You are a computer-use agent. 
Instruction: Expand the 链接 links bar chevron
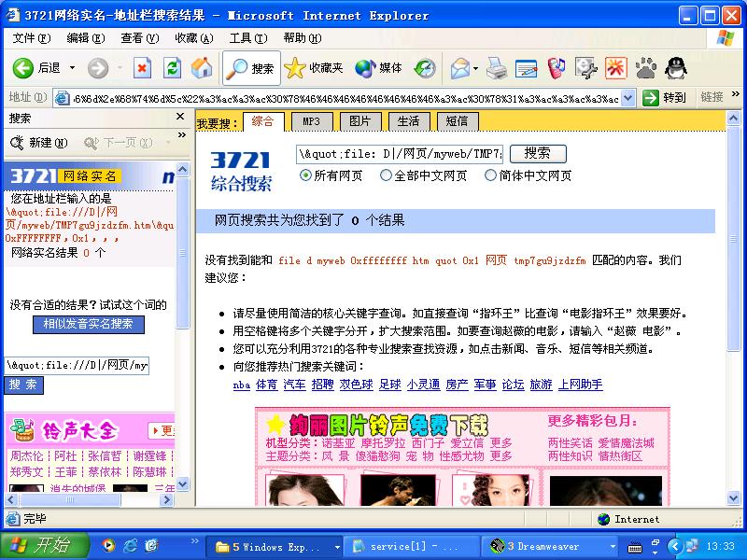[736, 94]
